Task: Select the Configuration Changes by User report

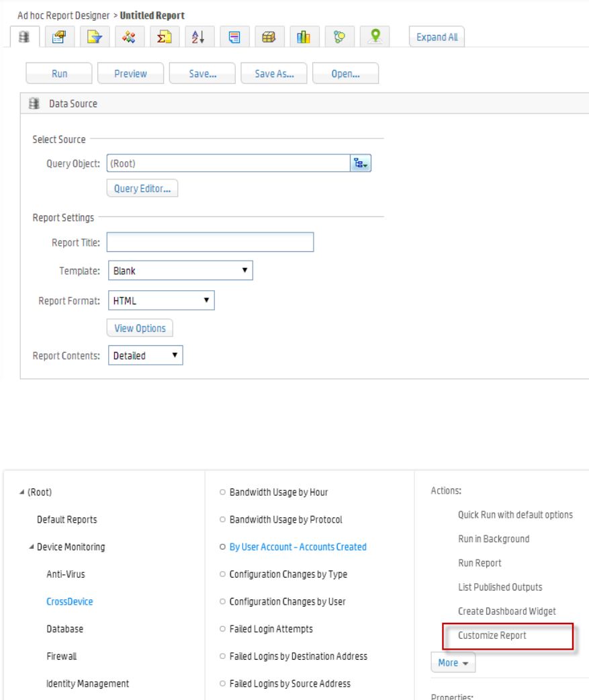Action: [x=287, y=602]
